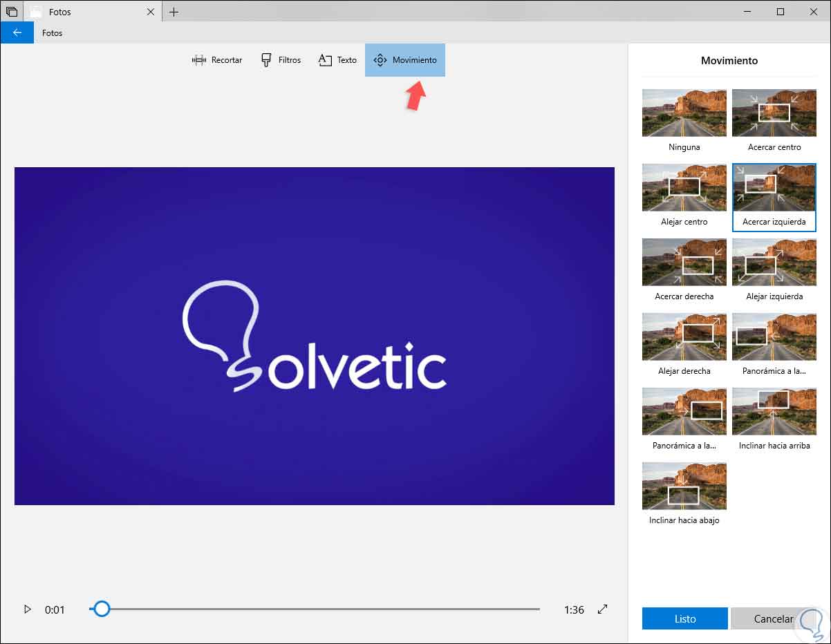
Task: Click the Listo button
Action: point(684,618)
